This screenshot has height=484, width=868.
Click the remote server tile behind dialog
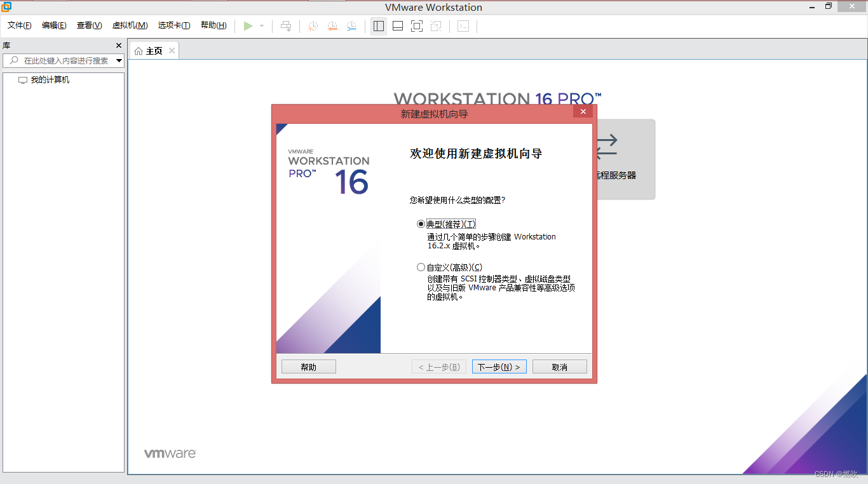click(625, 159)
